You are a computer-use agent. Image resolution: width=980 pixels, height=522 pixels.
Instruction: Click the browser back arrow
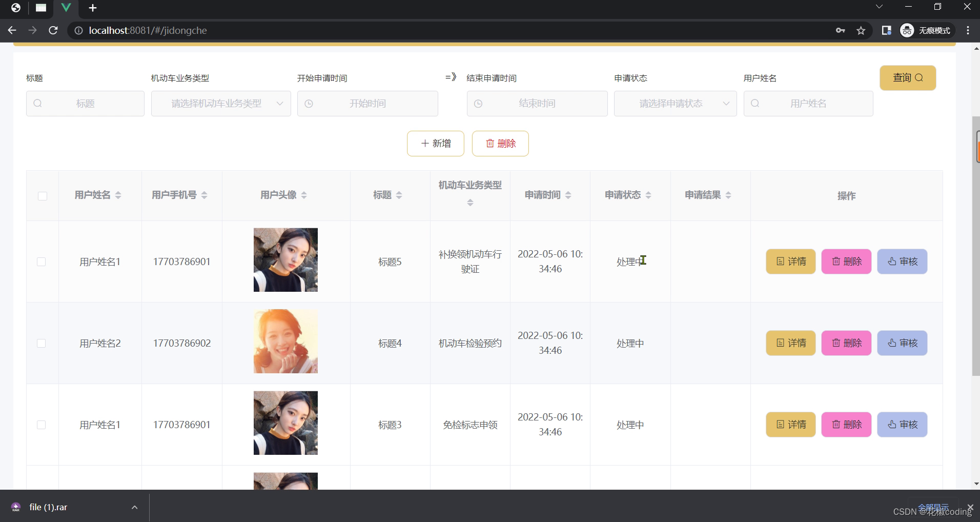[12, 30]
